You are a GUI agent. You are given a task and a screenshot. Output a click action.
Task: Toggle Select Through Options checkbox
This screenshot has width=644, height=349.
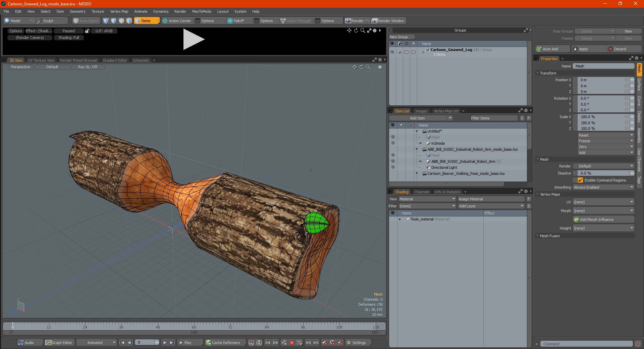tap(318, 21)
